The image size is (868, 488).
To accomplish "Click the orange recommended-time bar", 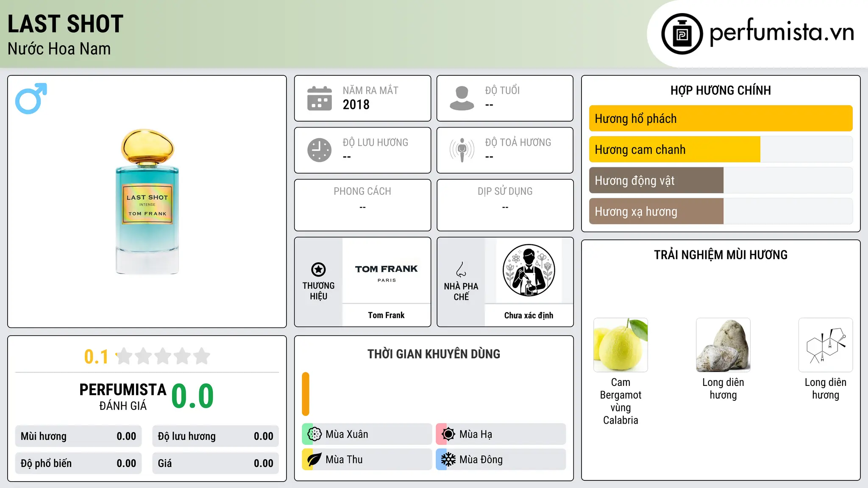I will 306,394.
